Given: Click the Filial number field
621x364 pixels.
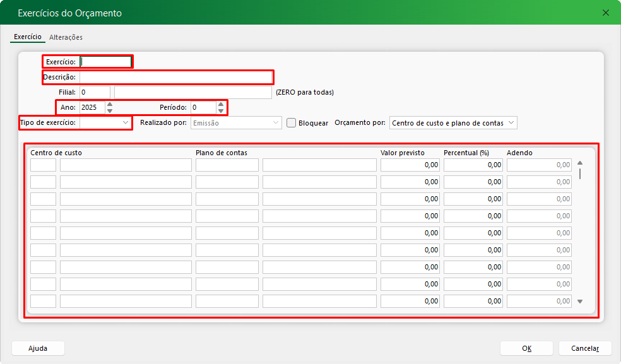Looking at the screenshot, I should point(94,92).
